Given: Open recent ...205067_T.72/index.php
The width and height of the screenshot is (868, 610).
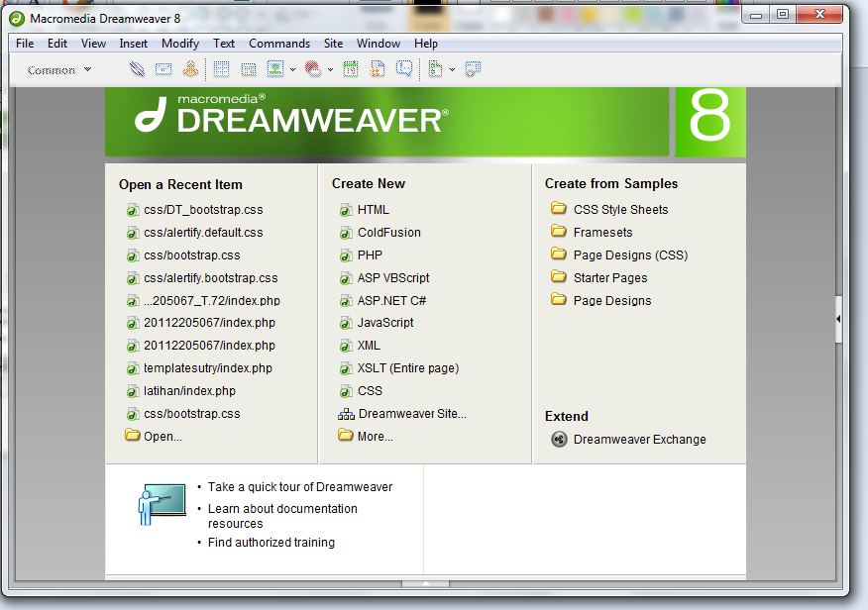Looking at the screenshot, I should click(x=212, y=301).
